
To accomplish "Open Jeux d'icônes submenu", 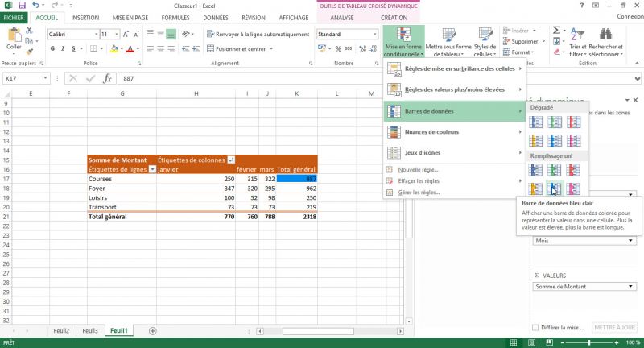I will pos(454,152).
